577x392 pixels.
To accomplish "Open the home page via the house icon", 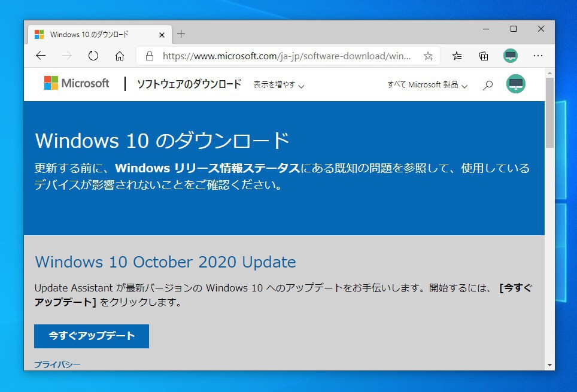I will click(120, 56).
